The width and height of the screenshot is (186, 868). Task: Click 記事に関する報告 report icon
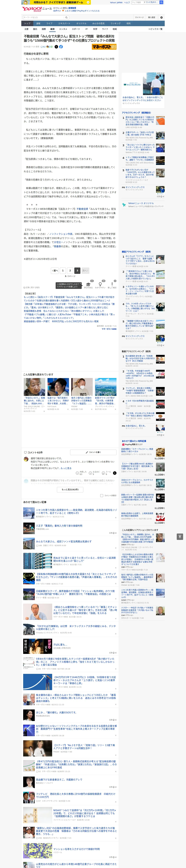(x=32, y=287)
